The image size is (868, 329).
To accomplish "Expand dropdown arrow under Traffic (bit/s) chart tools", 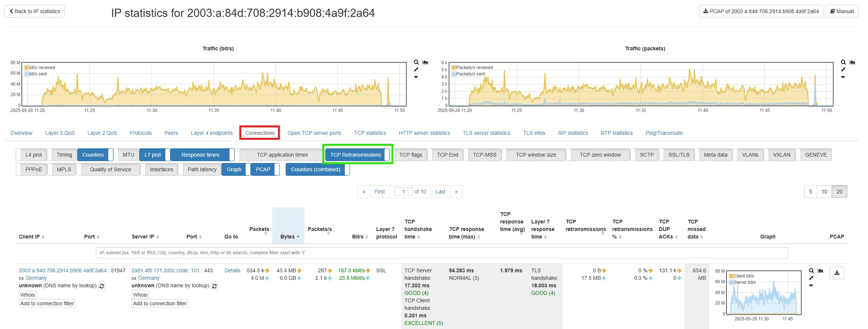I will 416,77.
